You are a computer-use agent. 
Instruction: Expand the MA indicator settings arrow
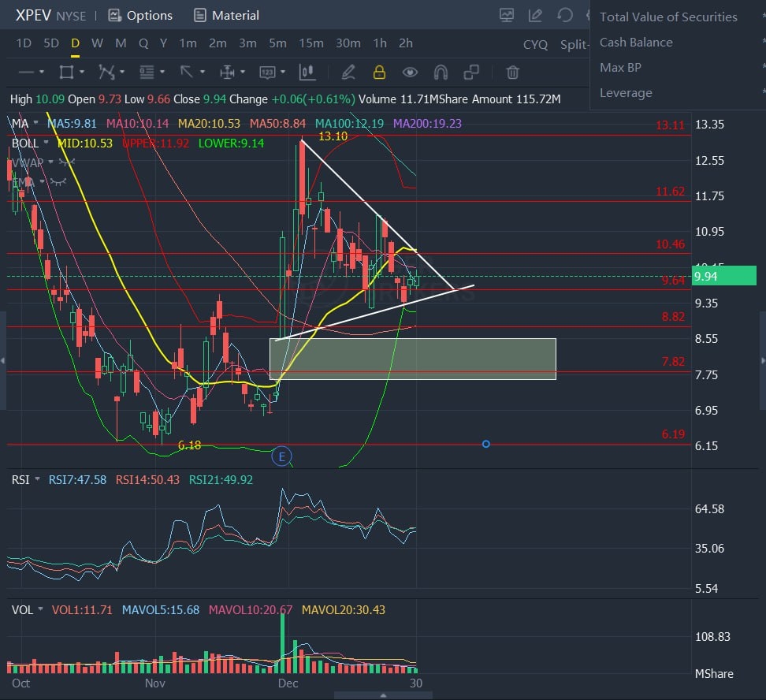(x=37, y=124)
